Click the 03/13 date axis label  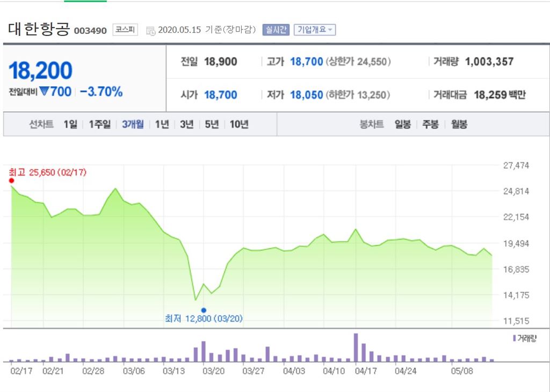[173, 371]
